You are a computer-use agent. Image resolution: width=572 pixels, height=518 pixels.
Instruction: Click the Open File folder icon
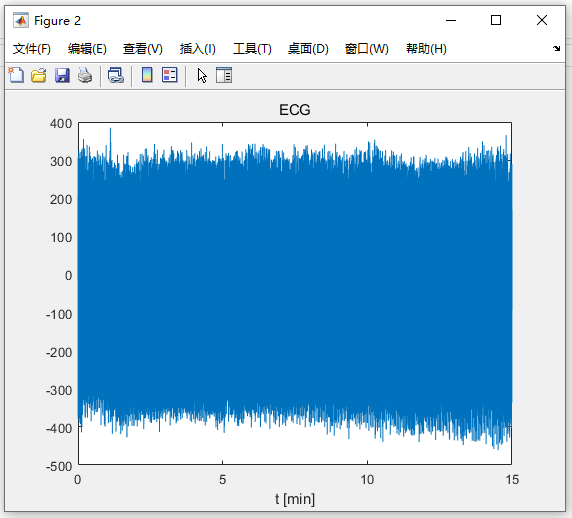[x=39, y=76]
